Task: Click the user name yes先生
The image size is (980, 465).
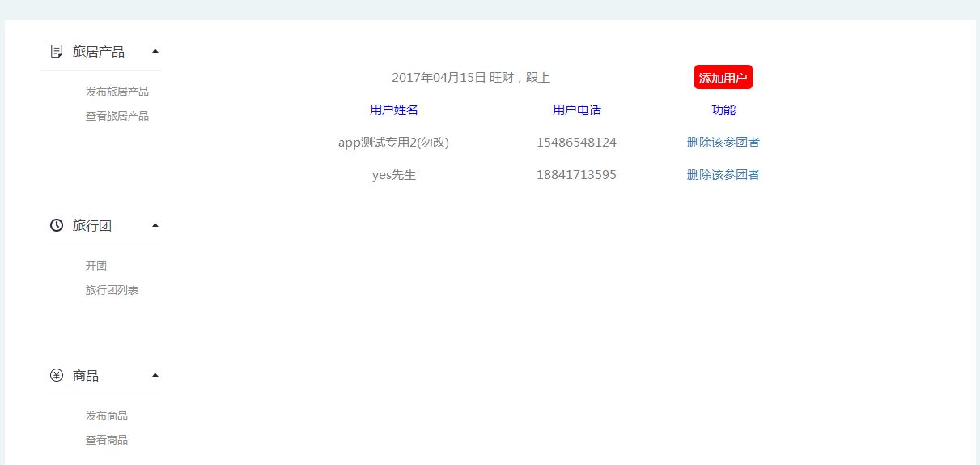Action: [x=393, y=175]
